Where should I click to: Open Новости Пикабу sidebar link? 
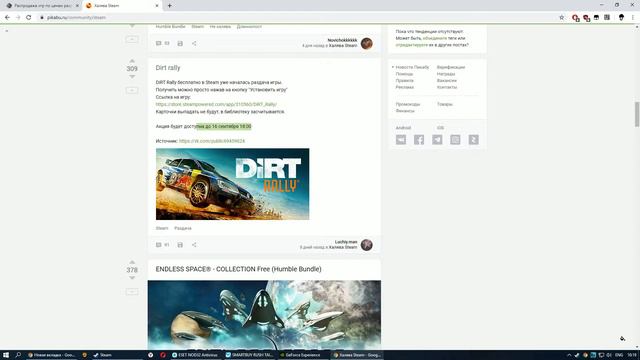[x=412, y=67]
